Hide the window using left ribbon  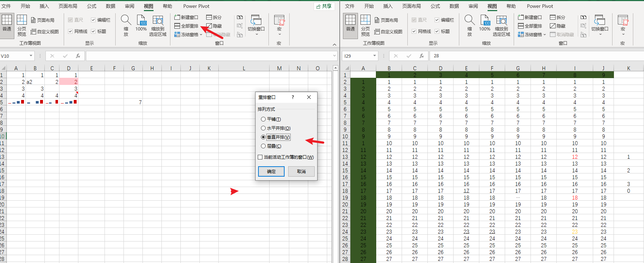click(214, 26)
